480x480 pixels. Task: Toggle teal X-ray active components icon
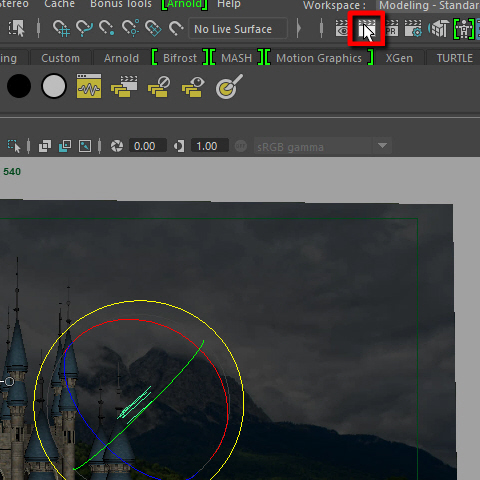(x=65, y=146)
